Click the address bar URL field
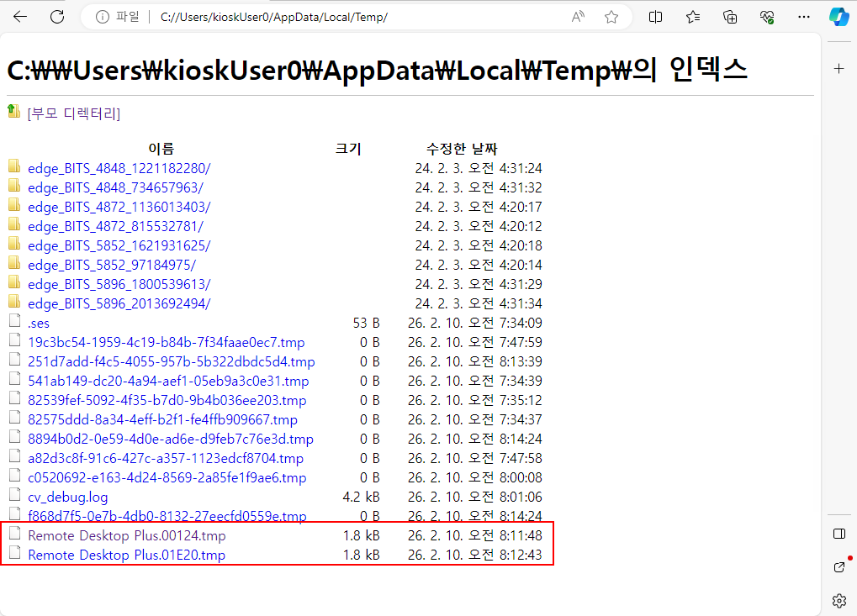The width and height of the screenshot is (857, 616). [336, 17]
